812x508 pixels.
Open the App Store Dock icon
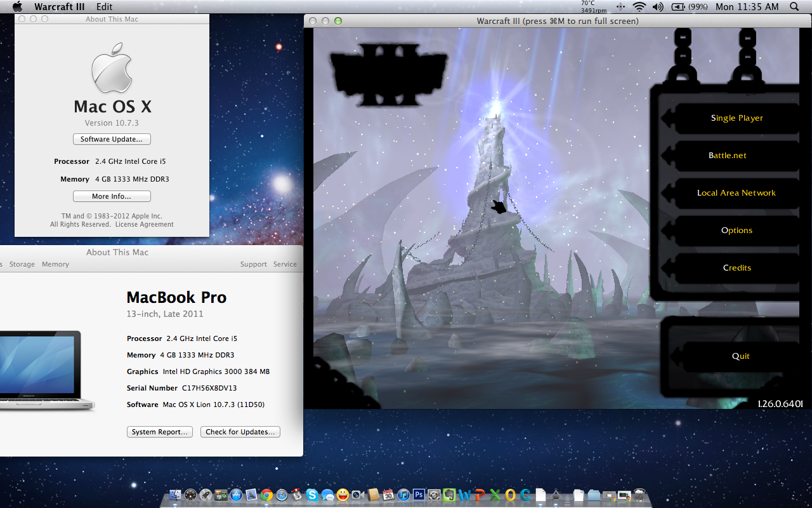click(236, 495)
